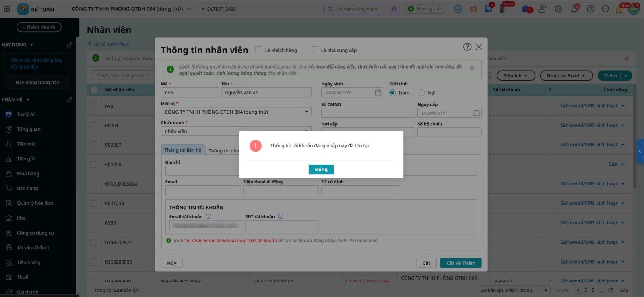The height and width of the screenshot is (297, 644).
Task: Click the Cất và Thêm button
Action: (460, 263)
